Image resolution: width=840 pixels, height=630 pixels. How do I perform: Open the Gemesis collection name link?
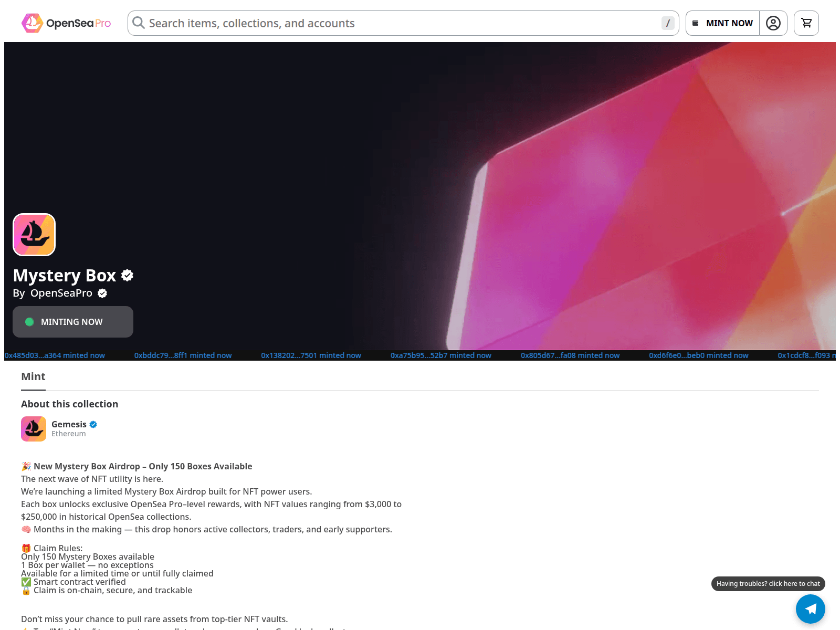coord(69,424)
